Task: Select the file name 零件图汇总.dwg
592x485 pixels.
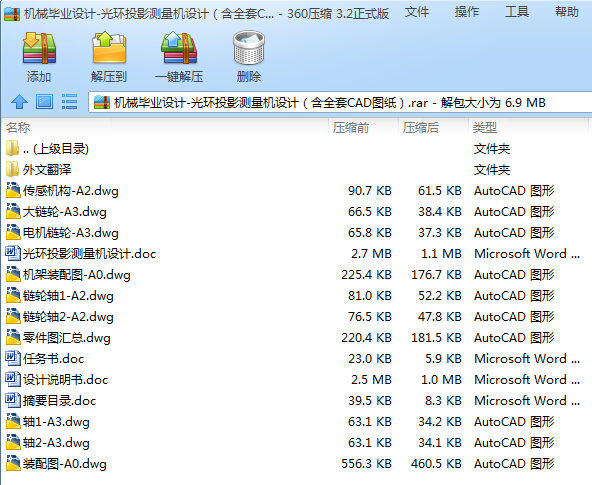Action: [66, 338]
